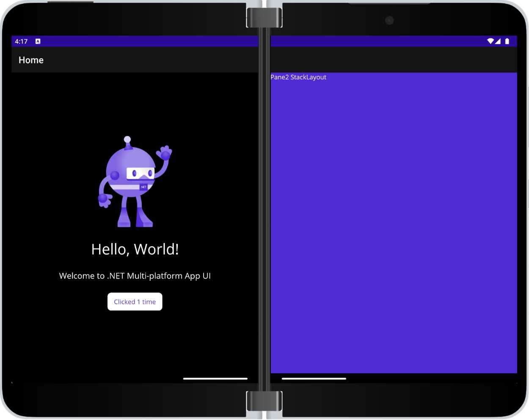Click the front camera area on right pane
The width and height of the screenshot is (529, 420).
389,20
